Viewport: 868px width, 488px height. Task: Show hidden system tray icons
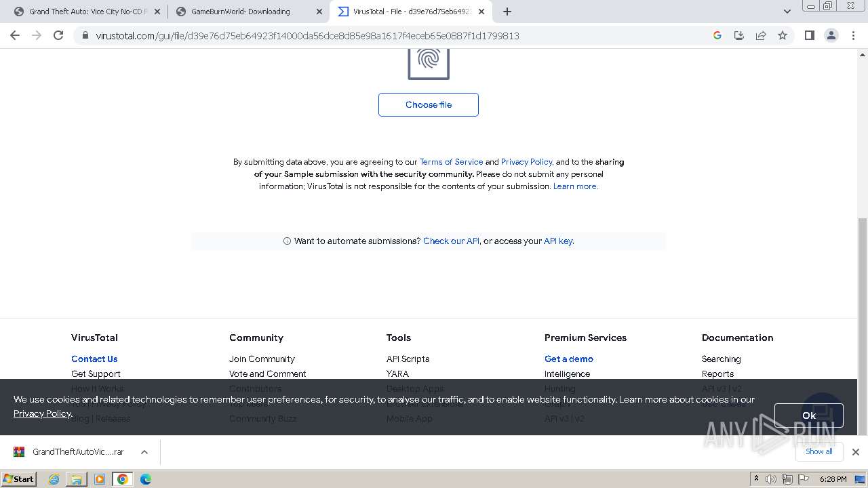tap(756, 479)
